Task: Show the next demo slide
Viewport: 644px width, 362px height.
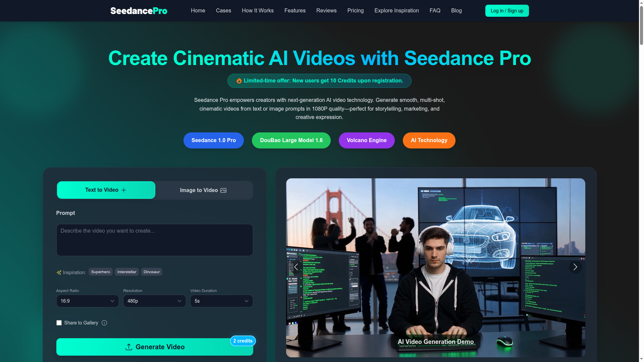Action: click(x=575, y=267)
